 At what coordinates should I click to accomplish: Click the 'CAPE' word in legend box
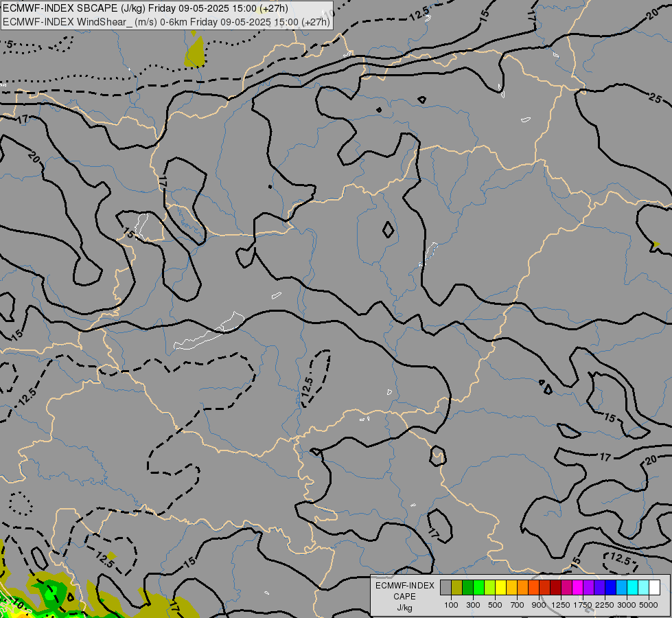pyautogui.click(x=404, y=597)
